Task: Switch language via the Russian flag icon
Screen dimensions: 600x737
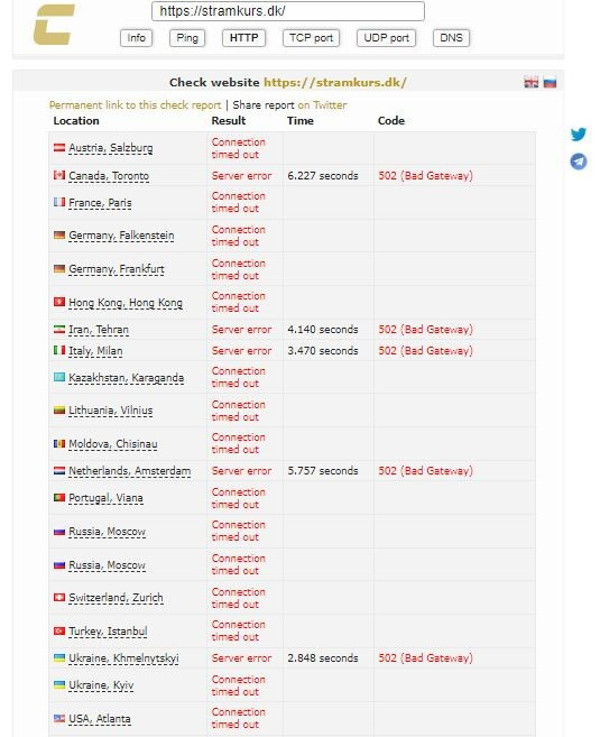Action: click(x=549, y=83)
